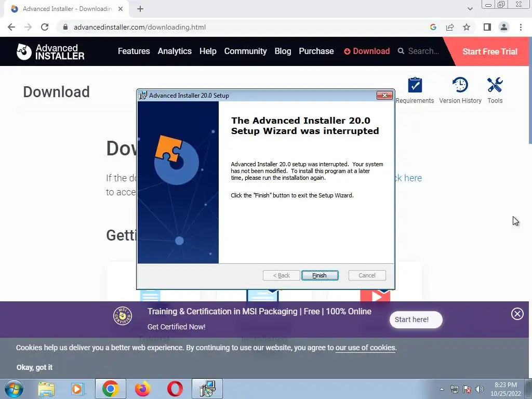Image resolution: width=532 pixels, height=399 pixels.
Task: Open the tab search dropdown arrow
Action: point(470,9)
